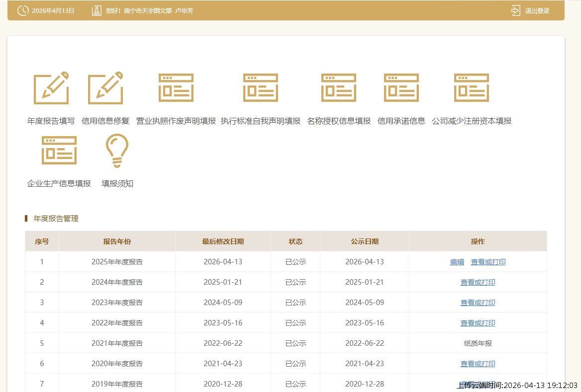
Task: Click the 营业执照作废声明填报 icon
Action: tap(176, 88)
